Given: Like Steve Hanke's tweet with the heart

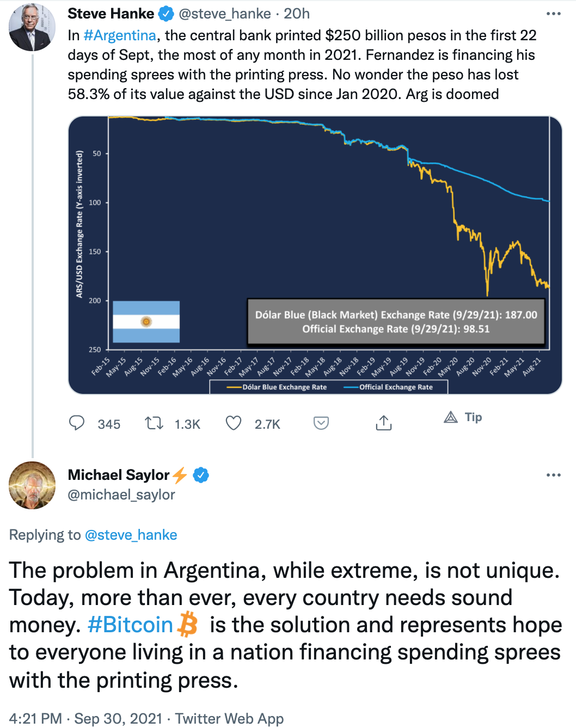Looking at the screenshot, I should coord(234,423).
